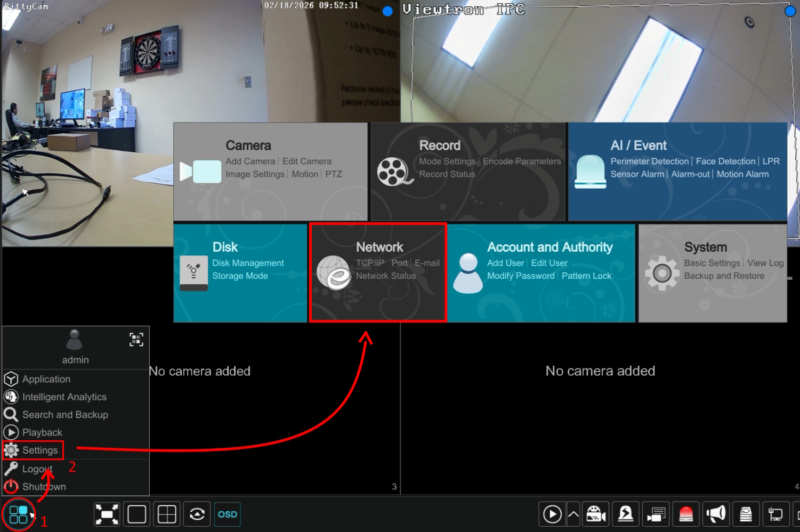Click the Add Camera link
The height and width of the screenshot is (532, 800).
tap(250, 161)
